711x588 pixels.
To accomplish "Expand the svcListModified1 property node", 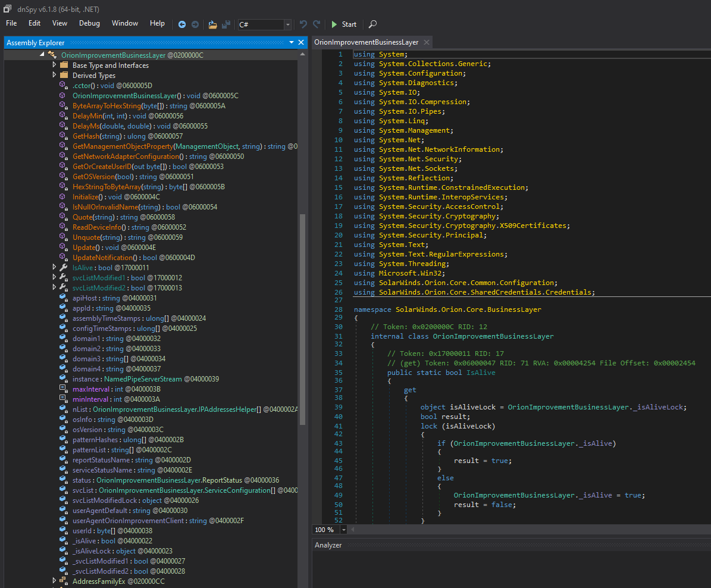I will coord(54,277).
